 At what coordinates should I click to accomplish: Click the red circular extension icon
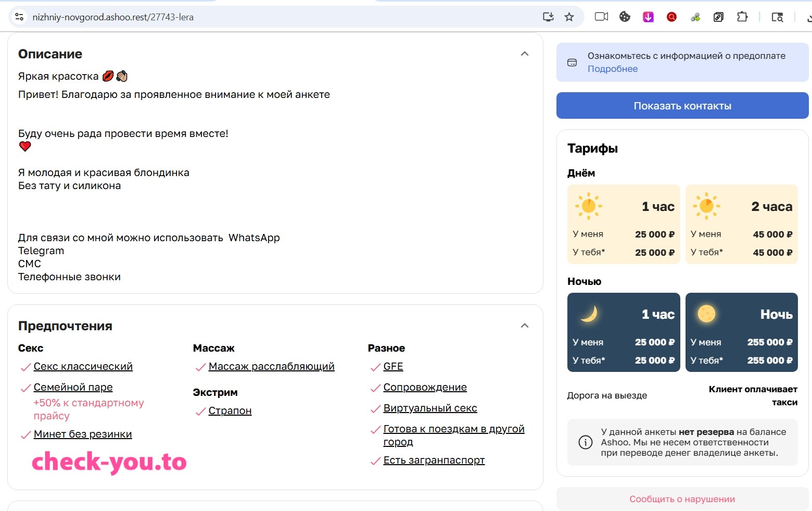click(x=671, y=17)
